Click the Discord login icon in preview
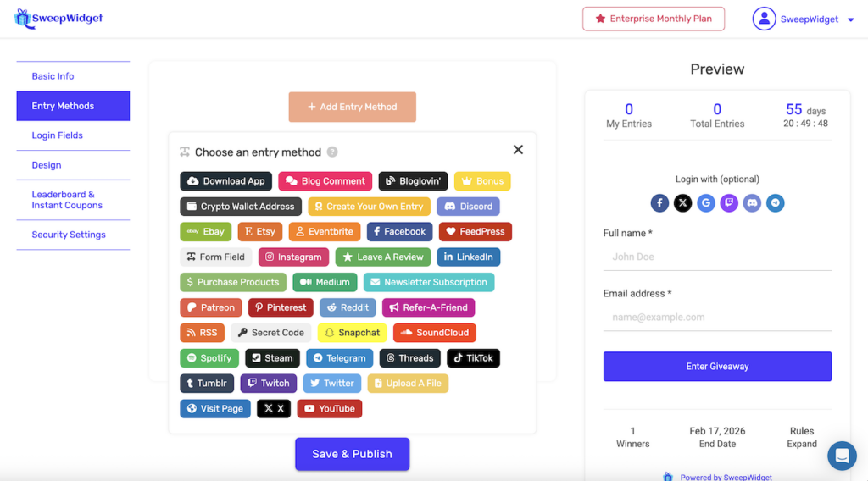The width and height of the screenshot is (868, 481). pyautogui.click(x=752, y=203)
